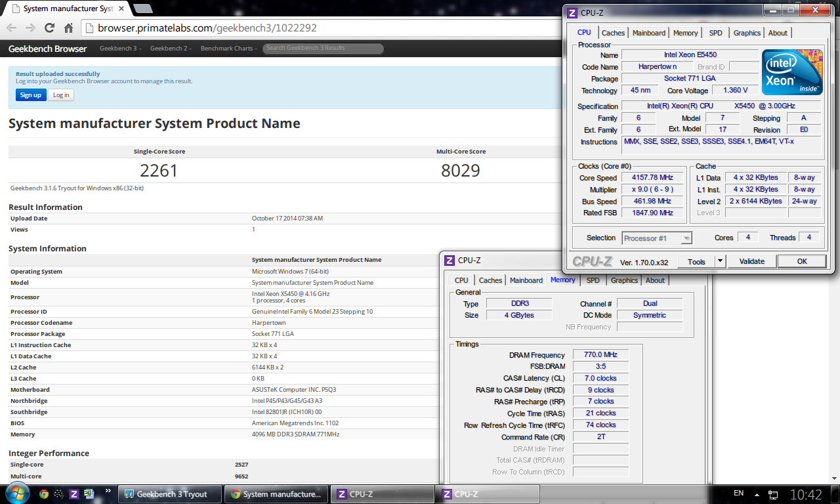Image resolution: width=840 pixels, height=504 pixels.
Task: Switch to Geekbench 3 Tryout taskbar button
Action: [171, 494]
